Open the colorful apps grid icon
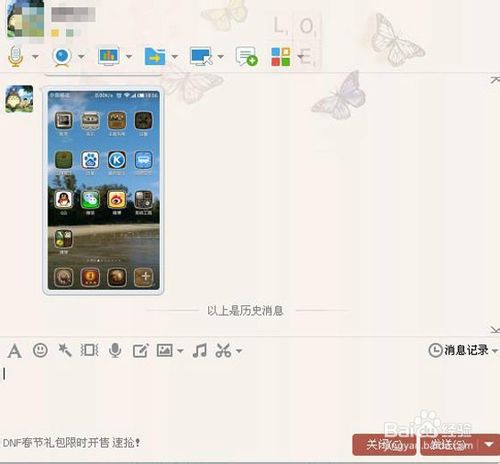This screenshot has width=500, height=464. (x=280, y=56)
